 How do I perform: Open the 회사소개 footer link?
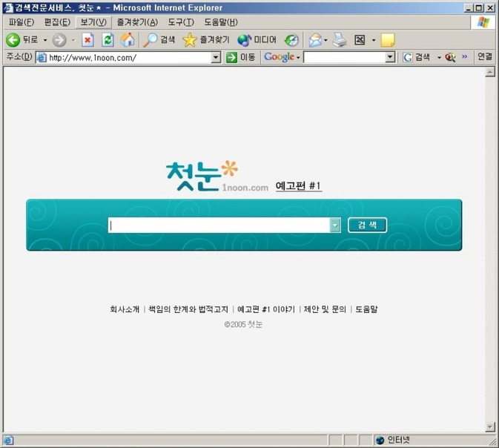point(125,309)
